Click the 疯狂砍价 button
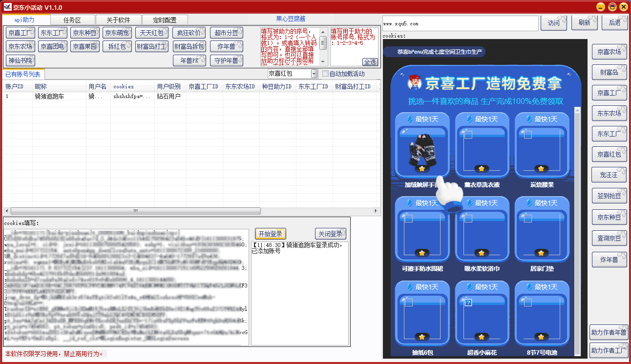 [x=189, y=33]
